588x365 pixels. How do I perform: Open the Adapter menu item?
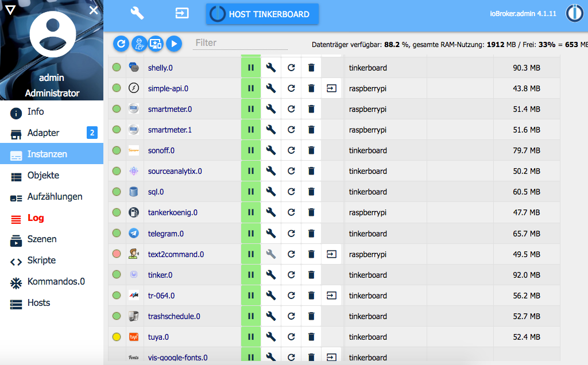click(52, 133)
